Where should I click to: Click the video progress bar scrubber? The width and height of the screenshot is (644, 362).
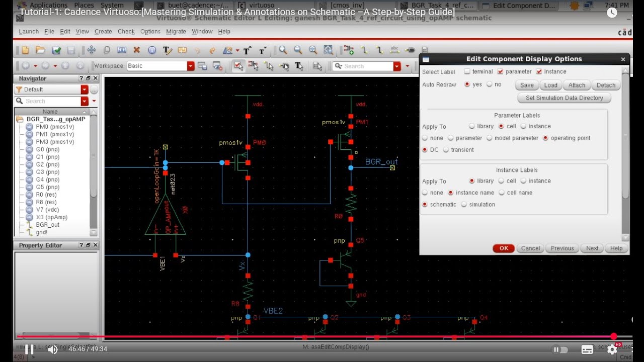click(x=614, y=336)
